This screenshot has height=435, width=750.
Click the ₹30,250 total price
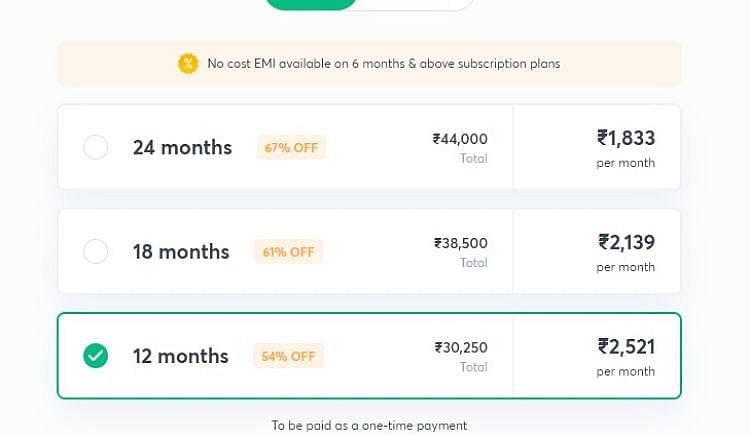click(x=461, y=347)
